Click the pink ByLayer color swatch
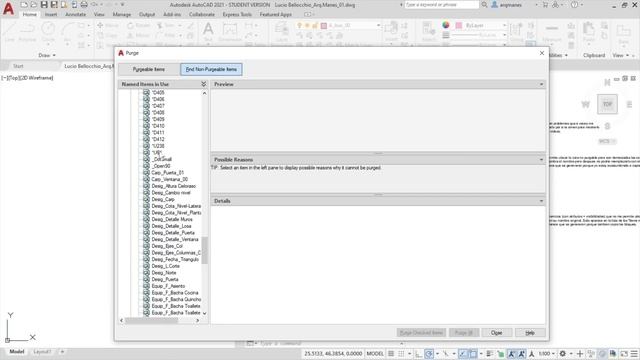The width and height of the screenshot is (640, 360). pos(459,25)
